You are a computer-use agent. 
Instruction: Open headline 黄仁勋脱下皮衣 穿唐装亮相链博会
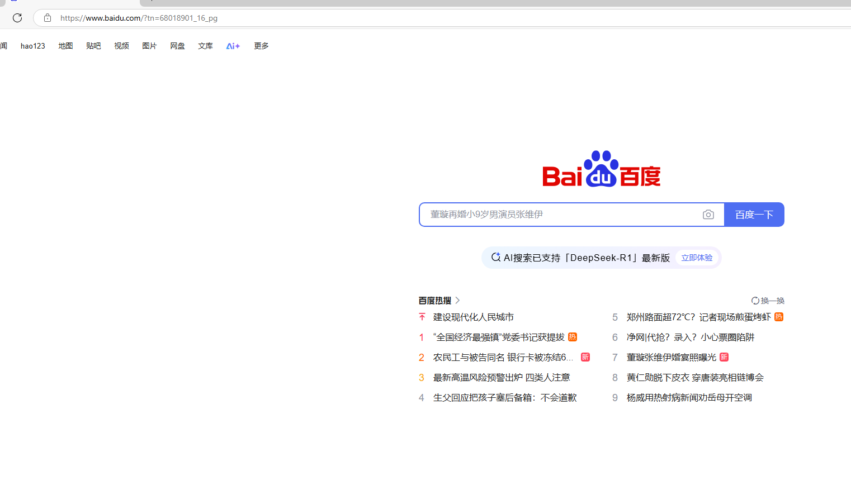coord(695,377)
